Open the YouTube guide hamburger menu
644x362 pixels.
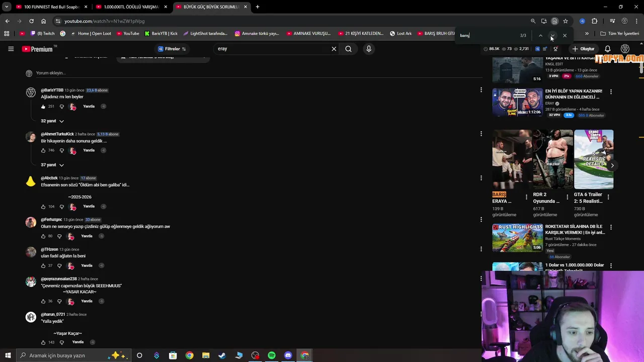(x=11, y=49)
